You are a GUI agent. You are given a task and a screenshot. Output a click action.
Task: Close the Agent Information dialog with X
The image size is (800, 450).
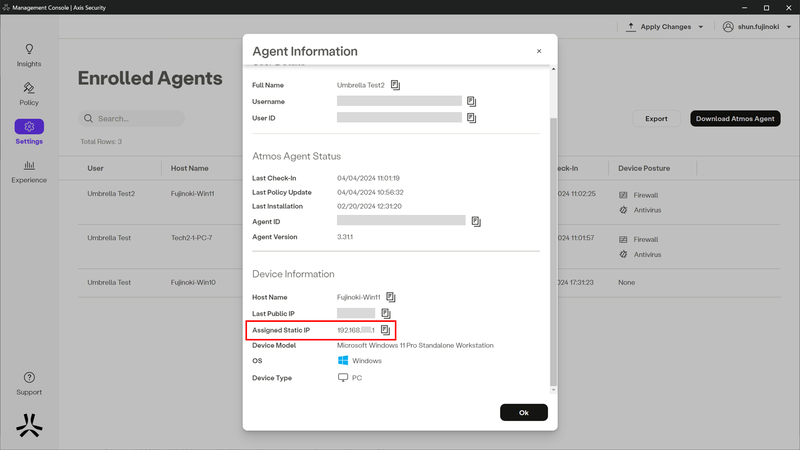[539, 51]
